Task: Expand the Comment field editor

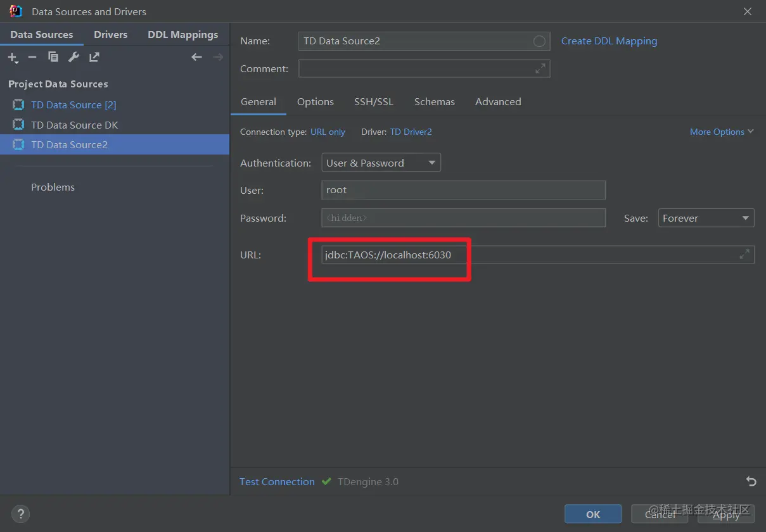Action: tap(540, 68)
